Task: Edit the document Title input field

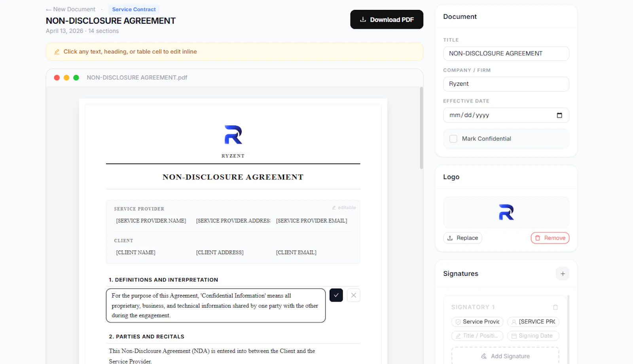Action: (506, 53)
